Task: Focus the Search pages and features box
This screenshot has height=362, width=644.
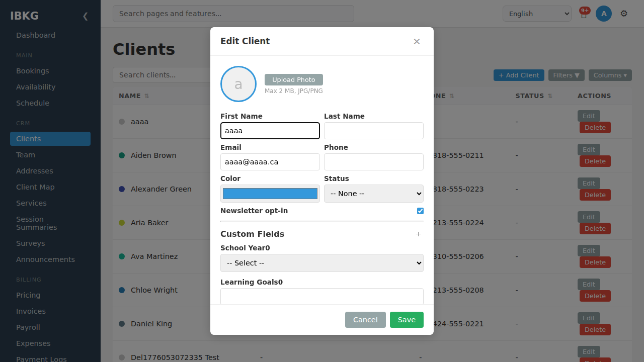Action: tap(233, 14)
